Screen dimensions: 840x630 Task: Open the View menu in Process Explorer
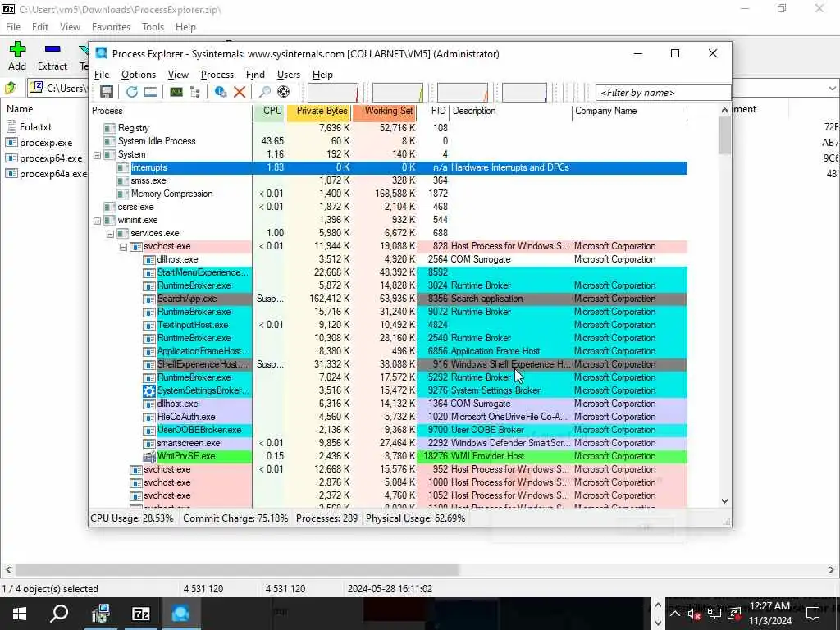(x=178, y=75)
